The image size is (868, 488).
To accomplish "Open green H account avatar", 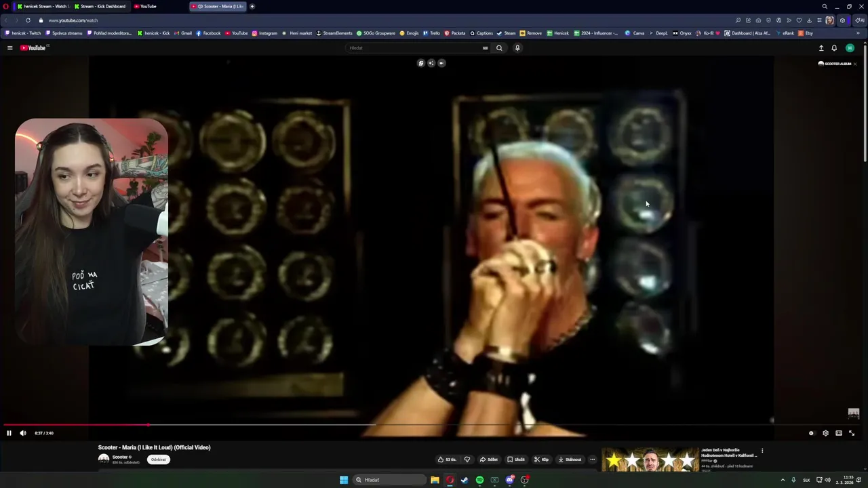I will tap(850, 48).
